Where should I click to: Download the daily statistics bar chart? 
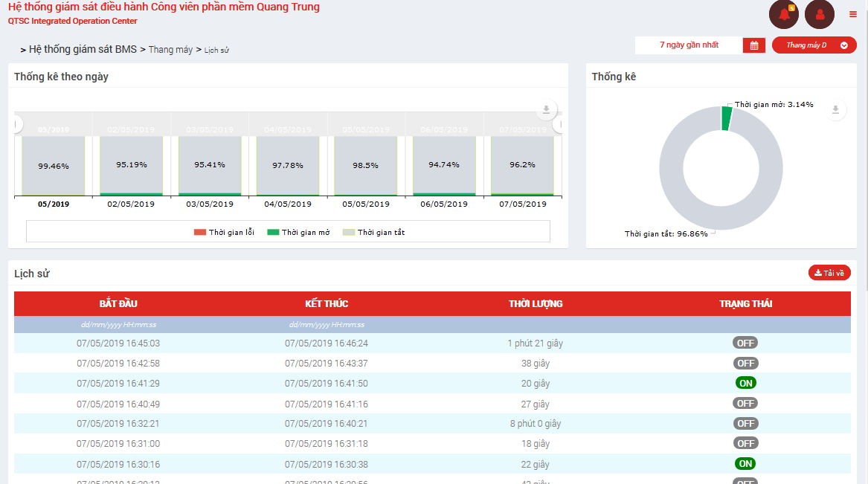[x=546, y=109]
